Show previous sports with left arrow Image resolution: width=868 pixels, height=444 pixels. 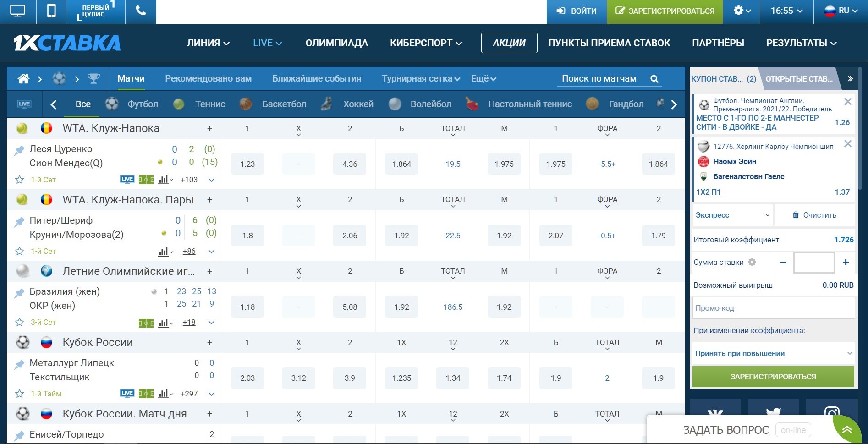pos(54,104)
